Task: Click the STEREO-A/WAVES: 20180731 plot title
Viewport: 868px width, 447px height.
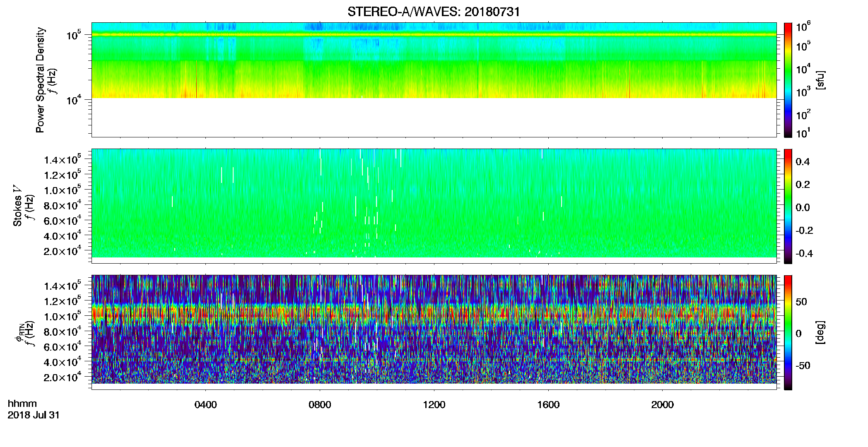Action: [434, 12]
